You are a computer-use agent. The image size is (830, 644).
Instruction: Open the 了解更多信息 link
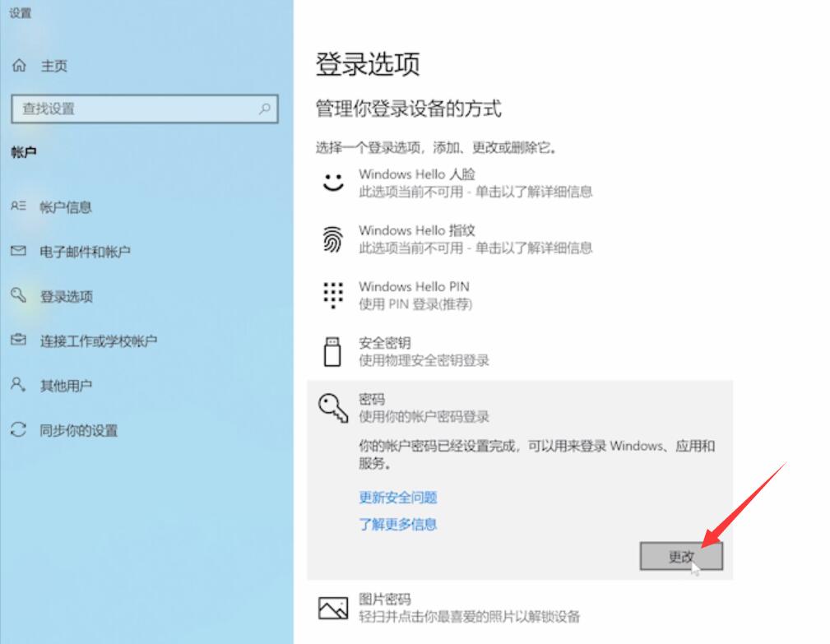(x=398, y=525)
